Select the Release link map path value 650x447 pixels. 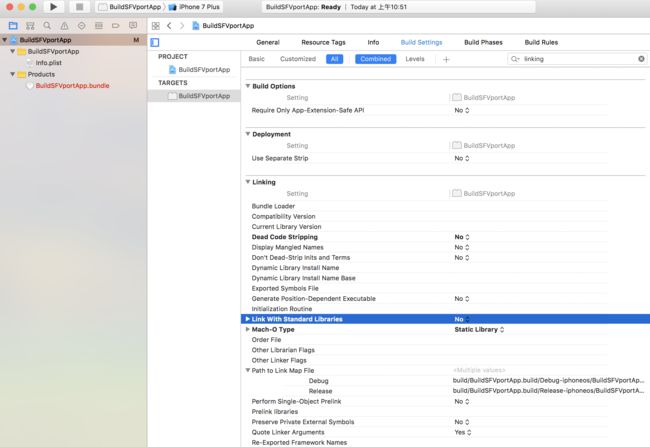(x=548, y=391)
